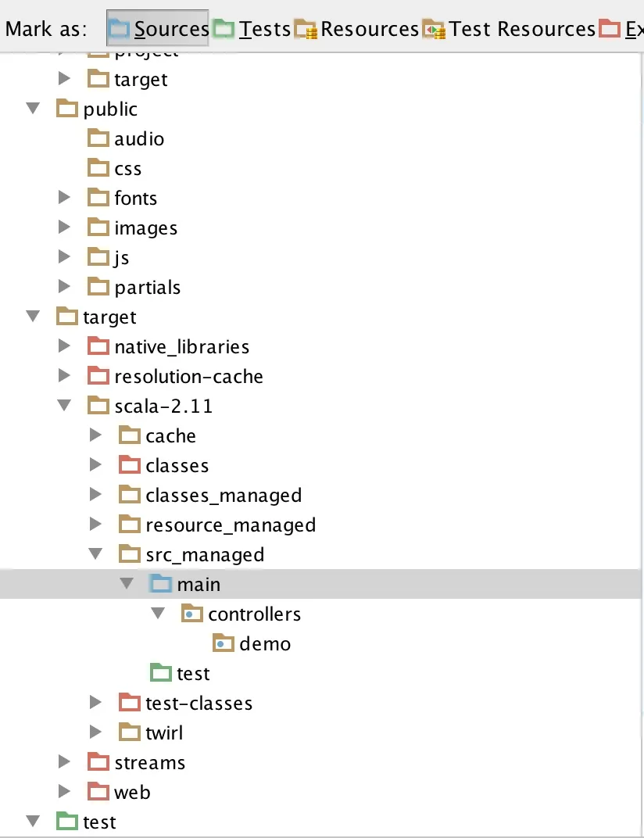The width and height of the screenshot is (644, 838).
Task: Select the 'classes_managed' folder name
Action: pyautogui.click(x=224, y=496)
